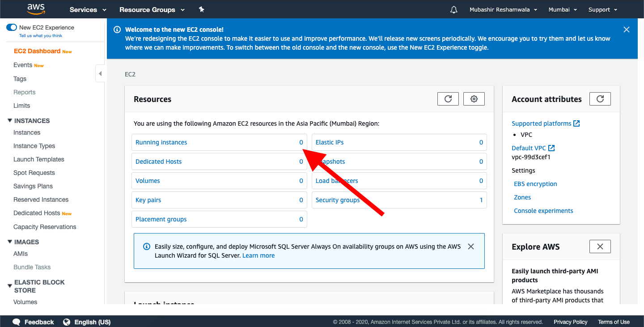Open the Resource Groups dropdown

[x=152, y=9]
